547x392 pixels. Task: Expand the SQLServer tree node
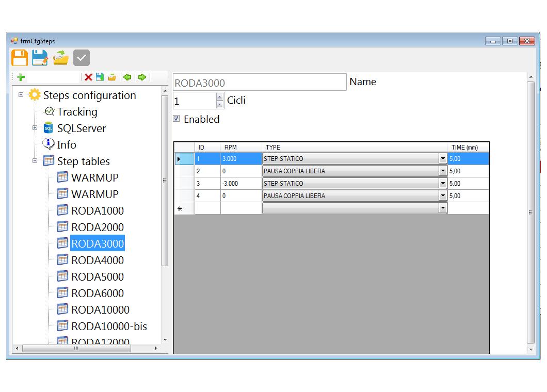click(x=35, y=128)
